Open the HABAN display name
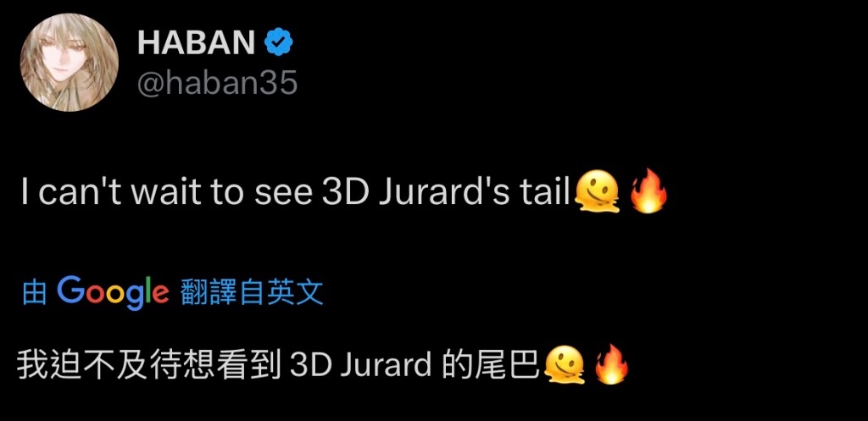The image size is (868, 421). 196,42
